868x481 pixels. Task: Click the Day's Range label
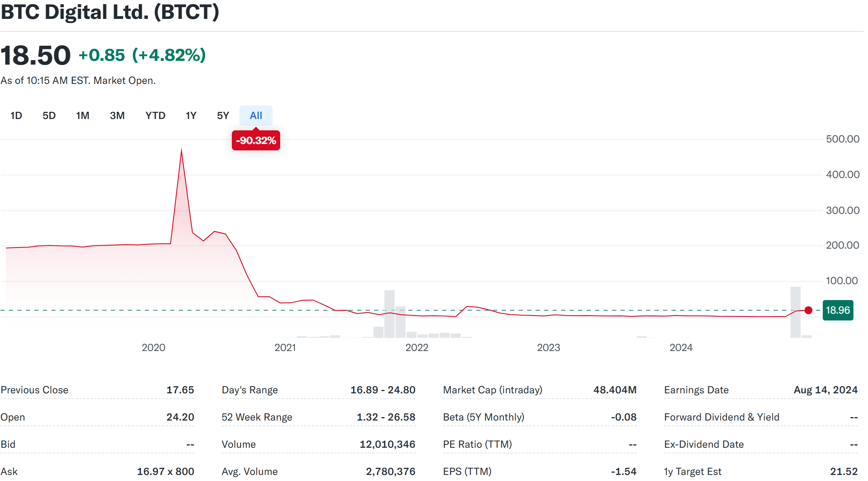coord(250,390)
